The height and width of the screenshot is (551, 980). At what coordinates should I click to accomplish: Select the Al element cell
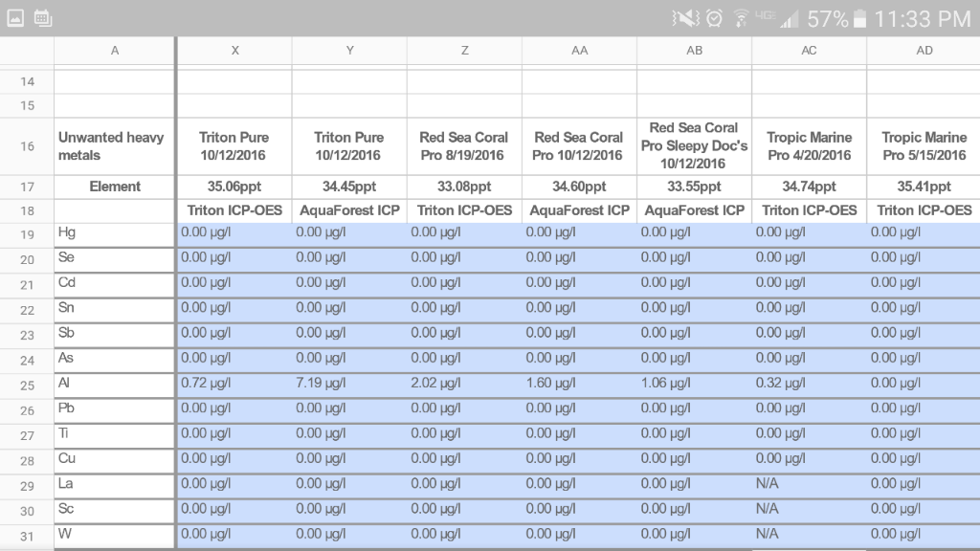(115, 386)
